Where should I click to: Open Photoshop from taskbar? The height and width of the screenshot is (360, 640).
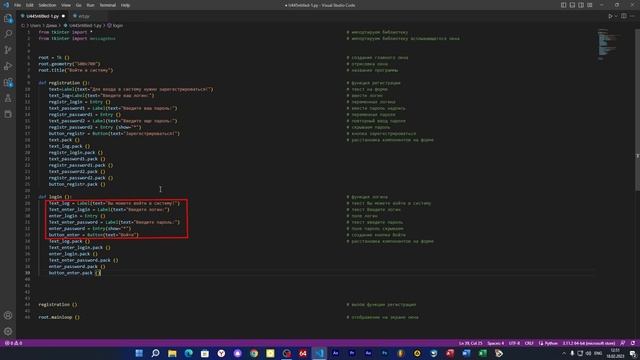point(384,353)
